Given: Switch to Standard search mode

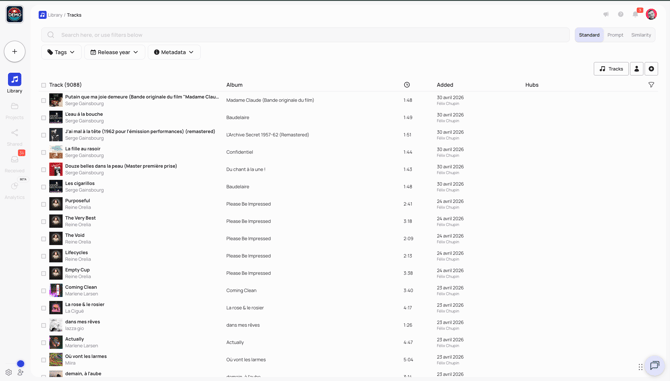Looking at the screenshot, I should click(x=589, y=35).
